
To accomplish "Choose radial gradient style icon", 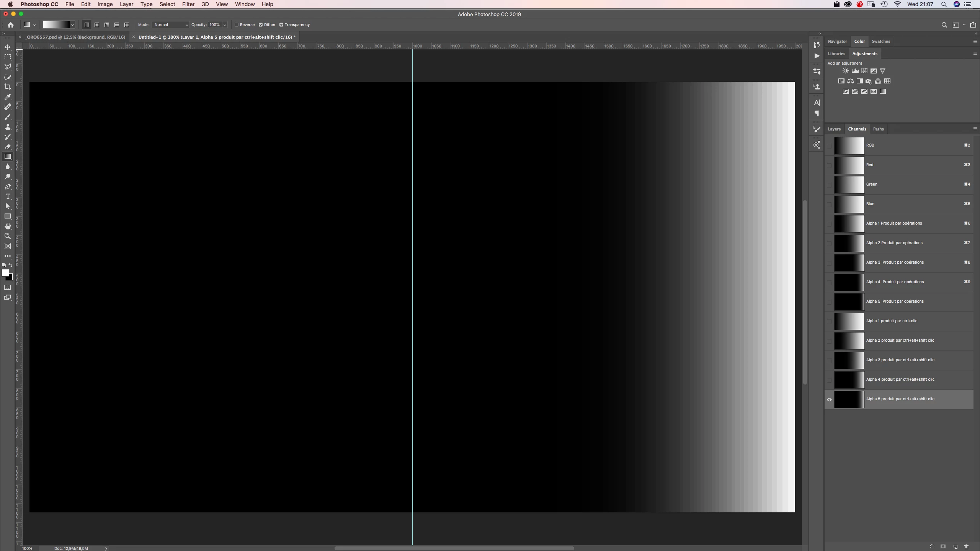I will (97, 25).
